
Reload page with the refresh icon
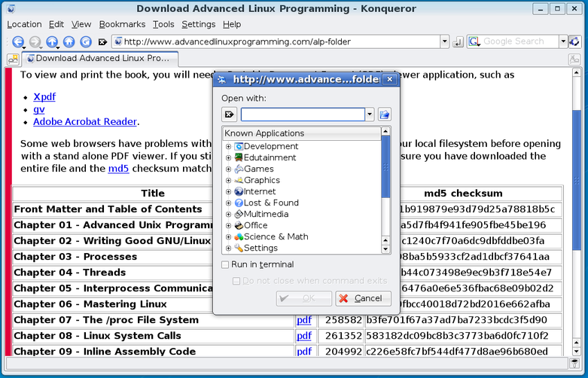click(86, 41)
